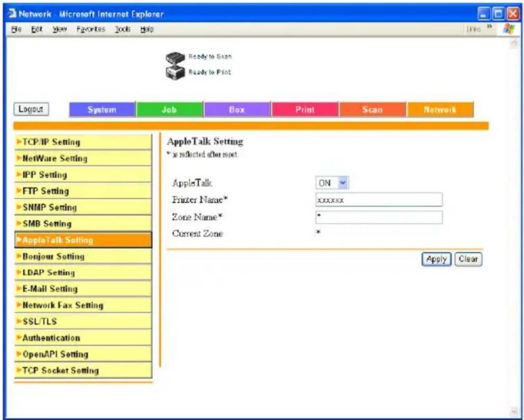Open IPP Setting in sidebar
The height and width of the screenshot is (420, 524).
coord(83,175)
